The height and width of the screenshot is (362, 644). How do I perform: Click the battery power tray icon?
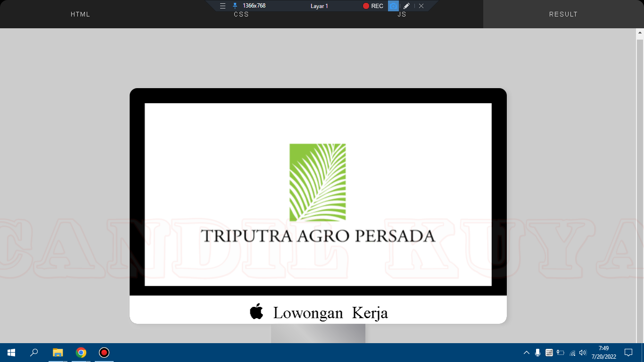561,353
